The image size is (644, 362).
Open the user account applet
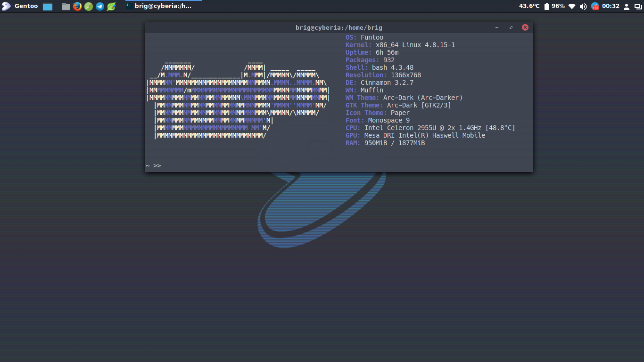click(x=627, y=7)
